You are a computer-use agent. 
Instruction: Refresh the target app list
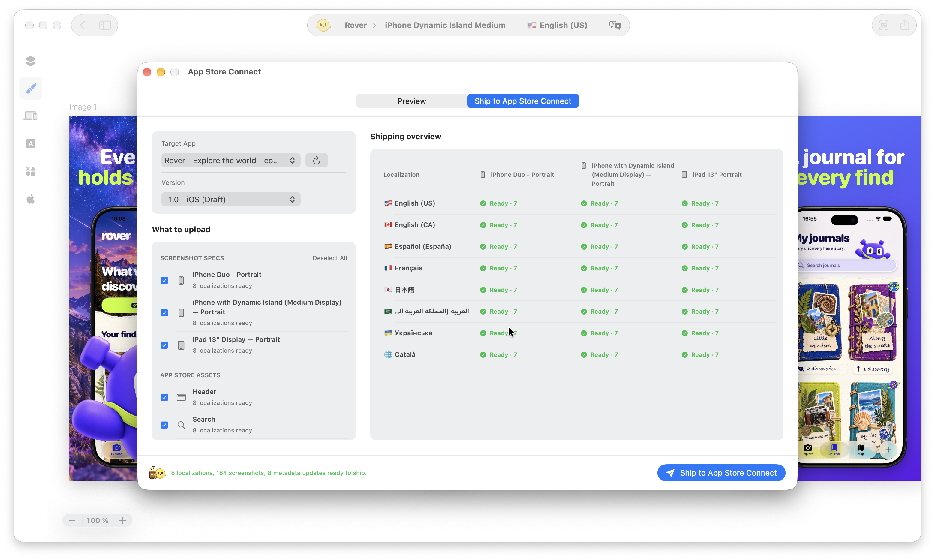[x=317, y=160]
